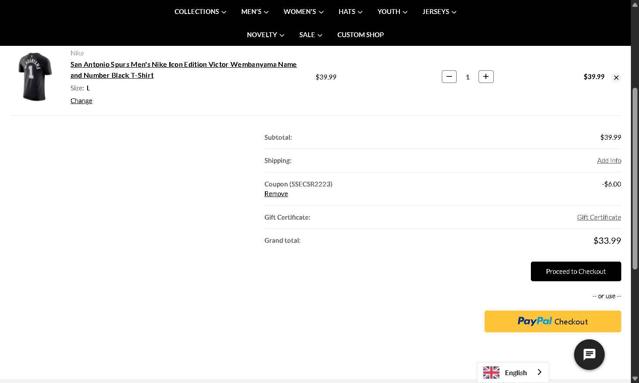
Task: Click the unit price $39.99 beside the product
Action: tap(326, 77)
